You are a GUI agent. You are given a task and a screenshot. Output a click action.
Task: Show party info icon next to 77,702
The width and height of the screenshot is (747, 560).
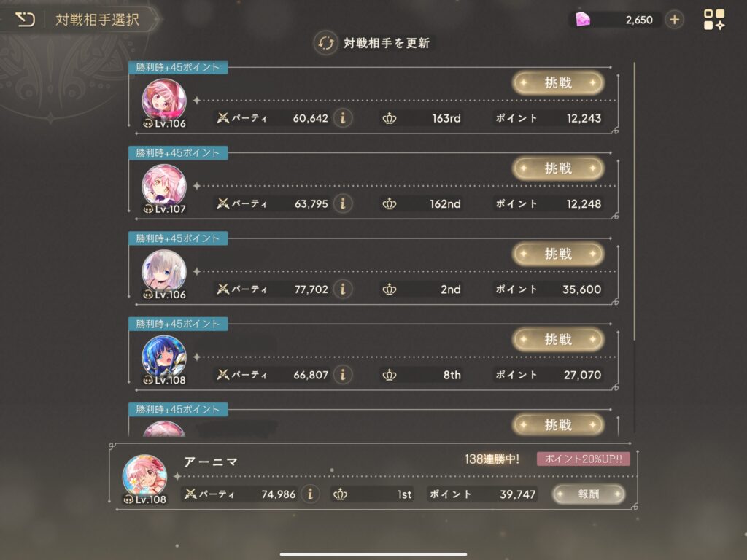click(x=343, y=289)
